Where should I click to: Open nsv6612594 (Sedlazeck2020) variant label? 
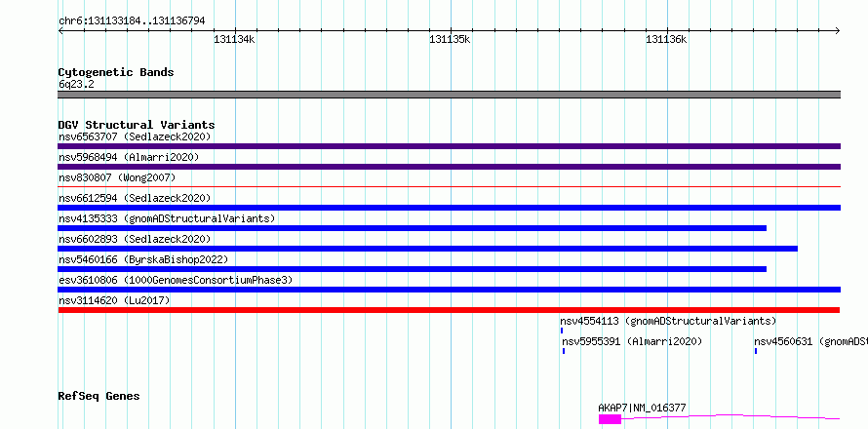click(x=135, y=198)
